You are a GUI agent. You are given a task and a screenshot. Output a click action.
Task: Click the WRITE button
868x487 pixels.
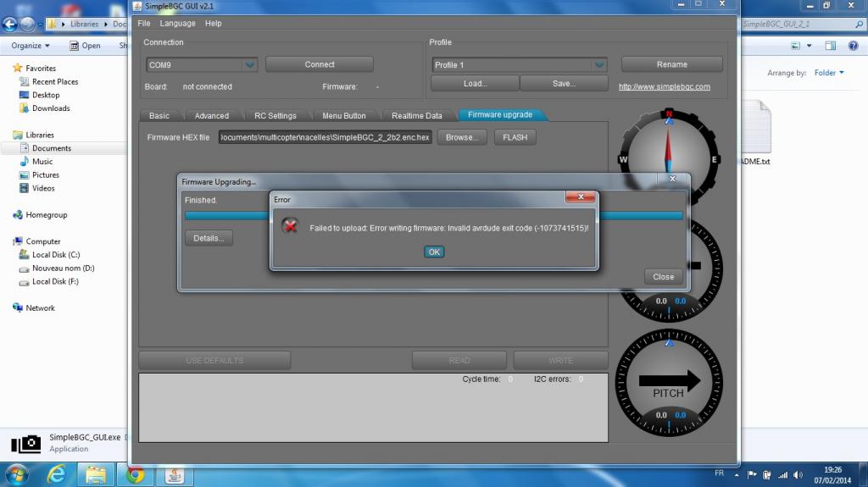[561, 360]
